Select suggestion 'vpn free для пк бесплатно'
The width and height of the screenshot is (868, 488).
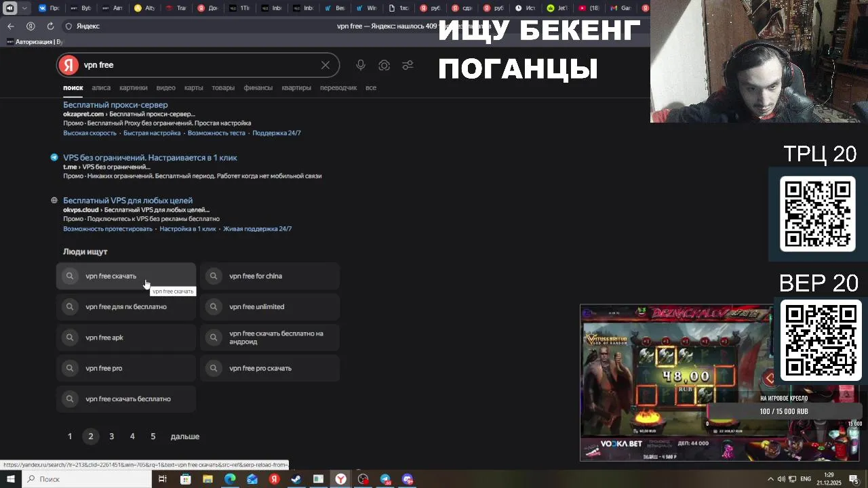pos(126,307)
